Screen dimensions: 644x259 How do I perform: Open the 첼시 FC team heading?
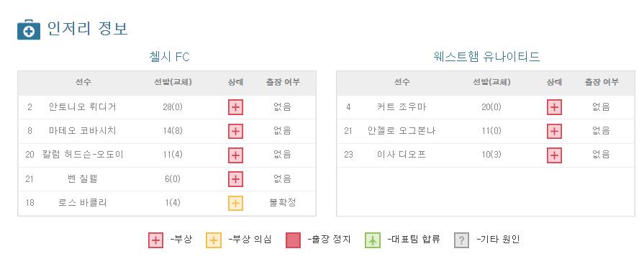[169, 57]
